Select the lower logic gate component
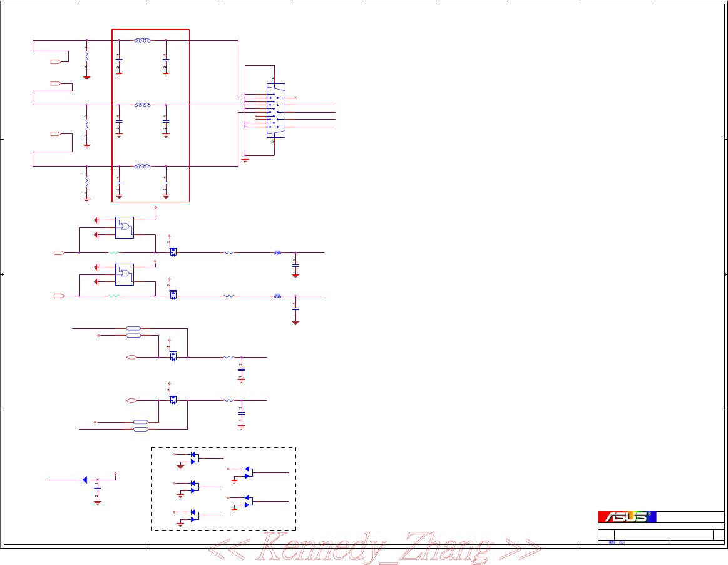The image size is (728, 565). [x=125, y=274]
